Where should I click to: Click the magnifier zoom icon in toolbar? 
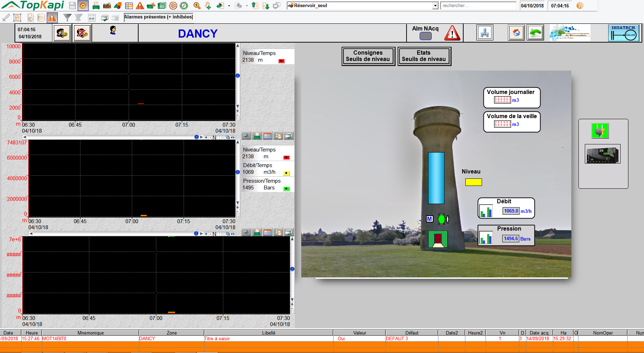pos(197,6)
